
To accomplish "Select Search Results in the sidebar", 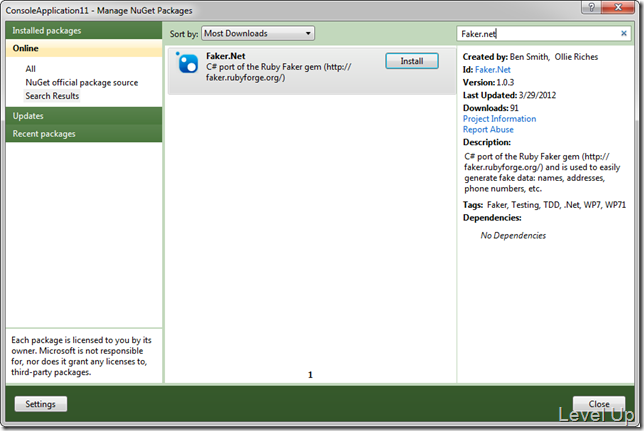I will click(52, 96).
